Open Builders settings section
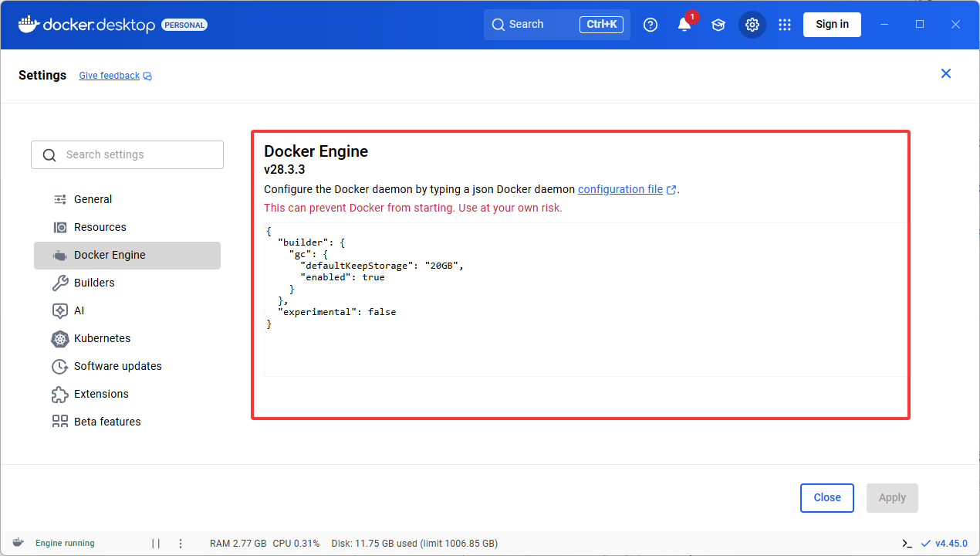The height and width of the screenshot is (556, 980). (127, 283)
